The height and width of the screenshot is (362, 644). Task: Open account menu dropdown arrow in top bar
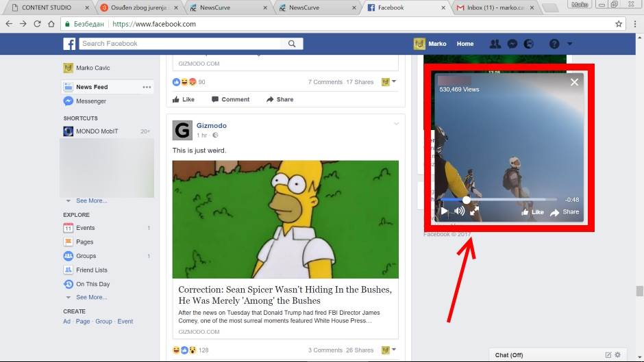pos(569,44)
